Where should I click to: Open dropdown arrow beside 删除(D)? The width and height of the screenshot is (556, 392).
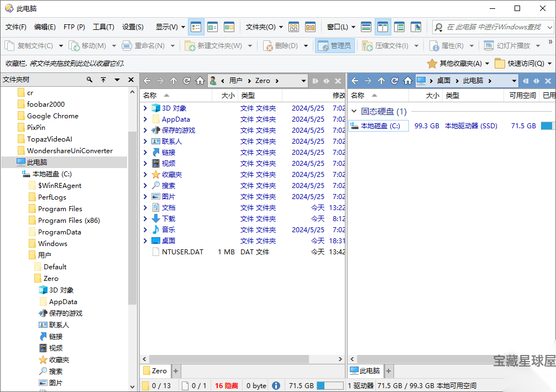pos(306,46)
